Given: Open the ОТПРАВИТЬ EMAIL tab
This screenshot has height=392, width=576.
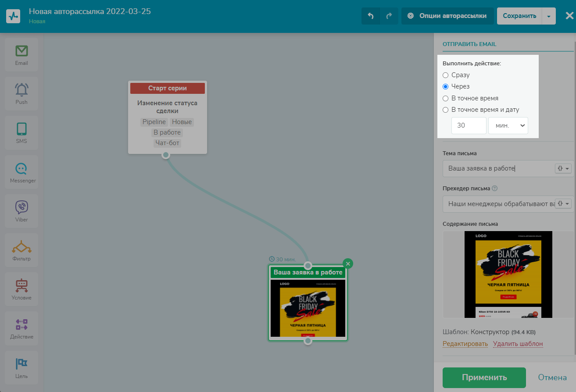Looking at the screenshot, I should click(x=469, y=44).
